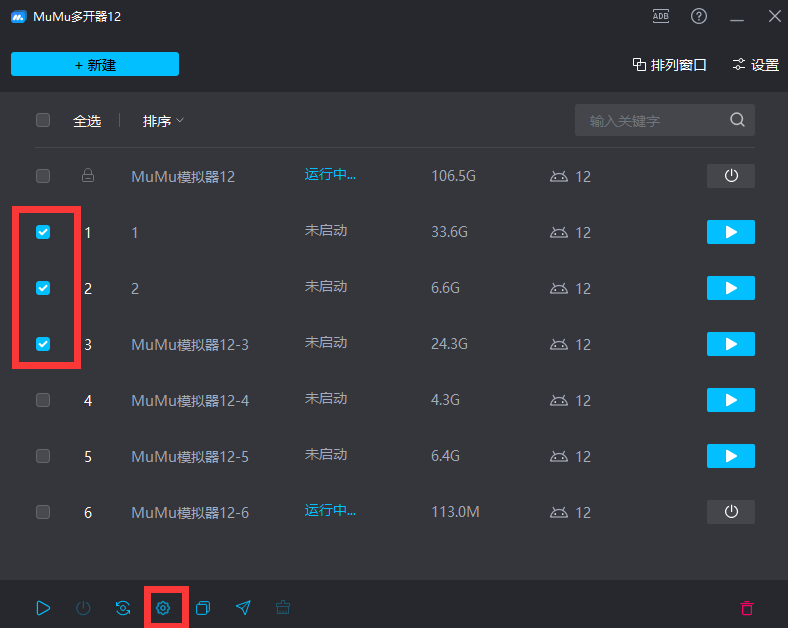Start MuMu模拟器12-5 with play button
Screen dimensions: 788x628
point(731,456)
